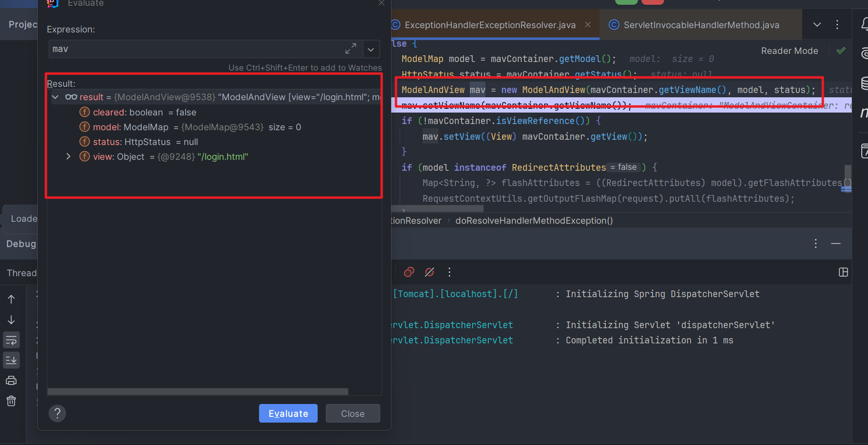Click the RedirectAttributes type in code
The height and width of the screenshot is (445, 868).
tap(558, 167)
